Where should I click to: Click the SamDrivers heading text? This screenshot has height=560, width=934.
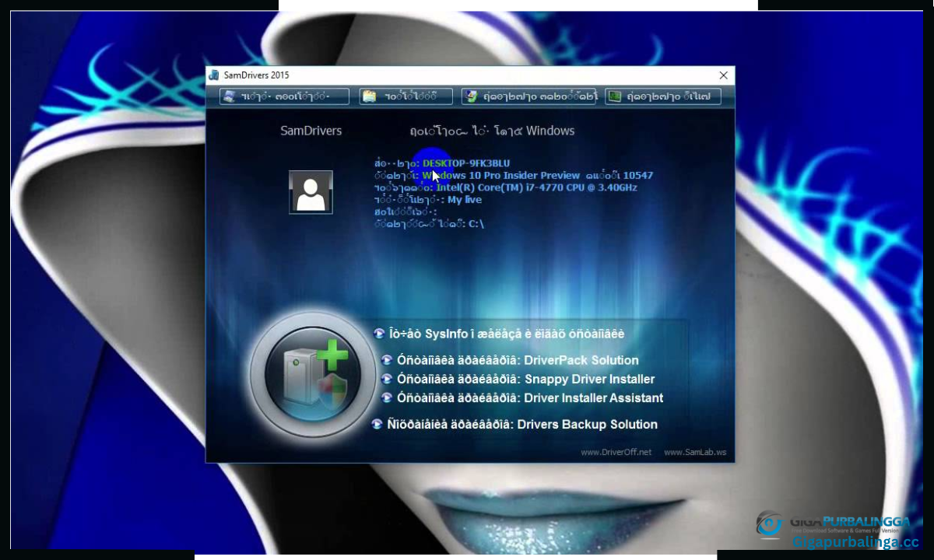tap(311, 131)
